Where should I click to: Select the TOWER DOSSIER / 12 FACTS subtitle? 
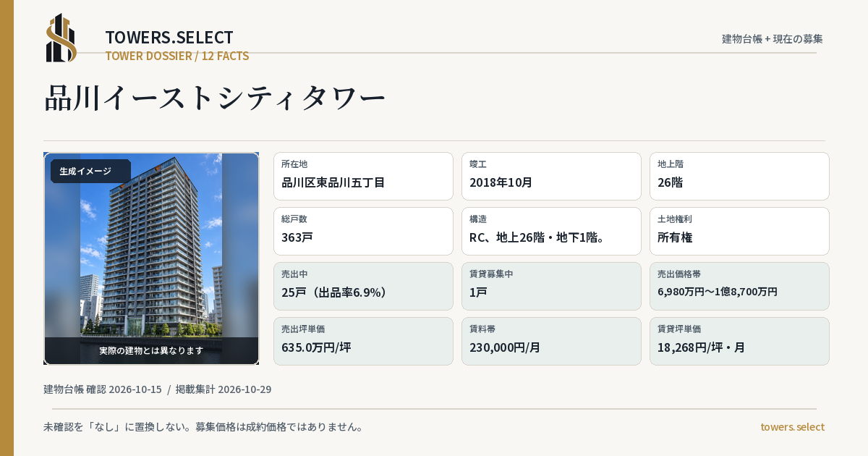pyautogui.click(x=177, y=56)
